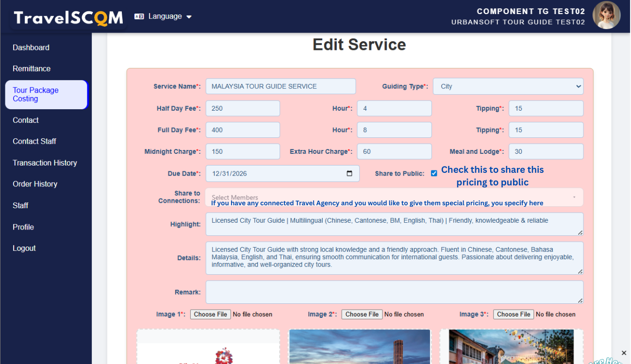This screenshot has height=364, width=631.
Task: Open Transaction History menu item
Action: [45, 163]
